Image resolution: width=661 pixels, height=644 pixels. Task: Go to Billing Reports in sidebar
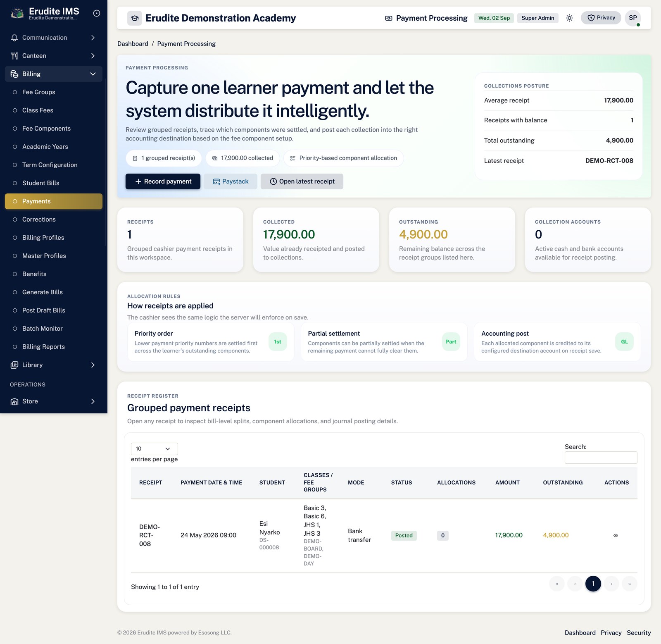pyautogui.click(x=54, y=347)
